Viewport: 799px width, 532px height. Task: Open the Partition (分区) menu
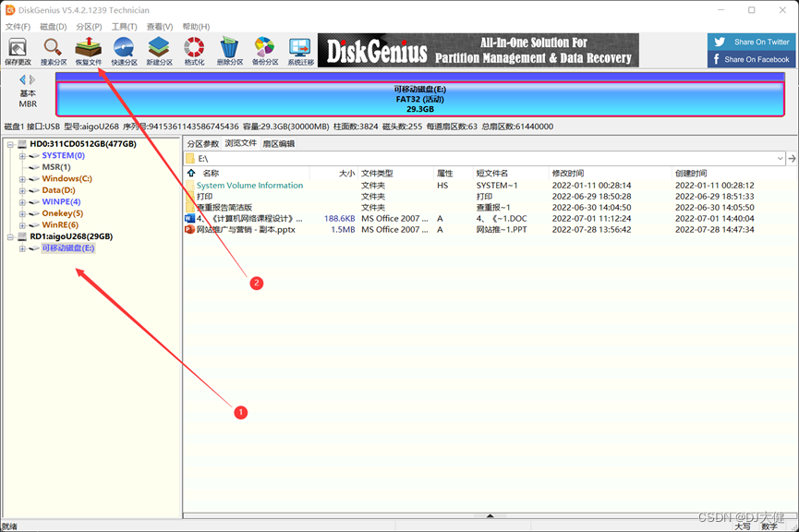tap(89, 27)
